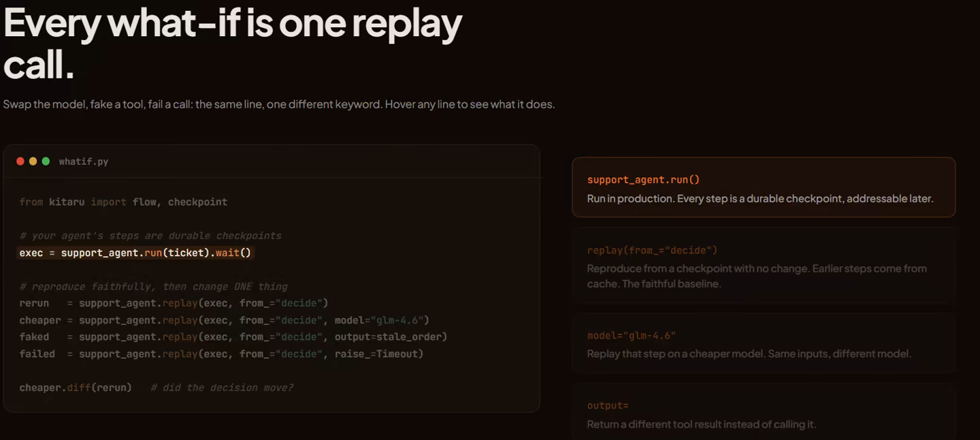
Task: Click the code line starting with failed
Action: [x=221, y=353]
